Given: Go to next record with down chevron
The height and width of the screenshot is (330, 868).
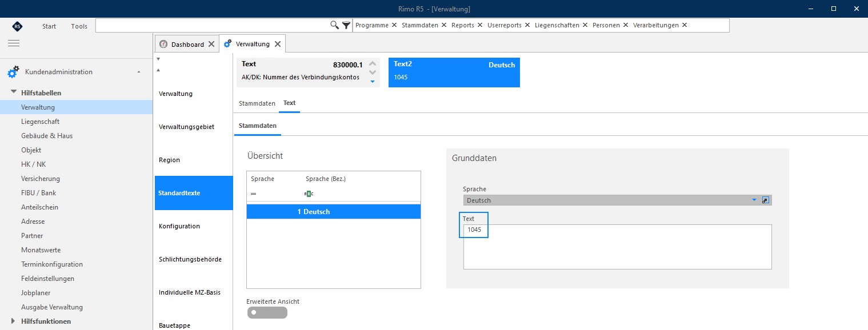Looking at the screenshot, I should 373,73.
